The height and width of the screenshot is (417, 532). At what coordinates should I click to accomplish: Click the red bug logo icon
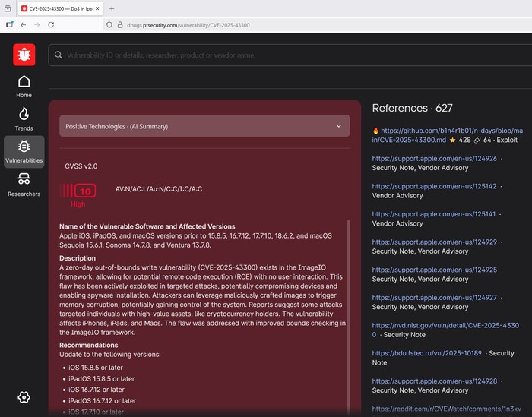click(x=24, y=55)
